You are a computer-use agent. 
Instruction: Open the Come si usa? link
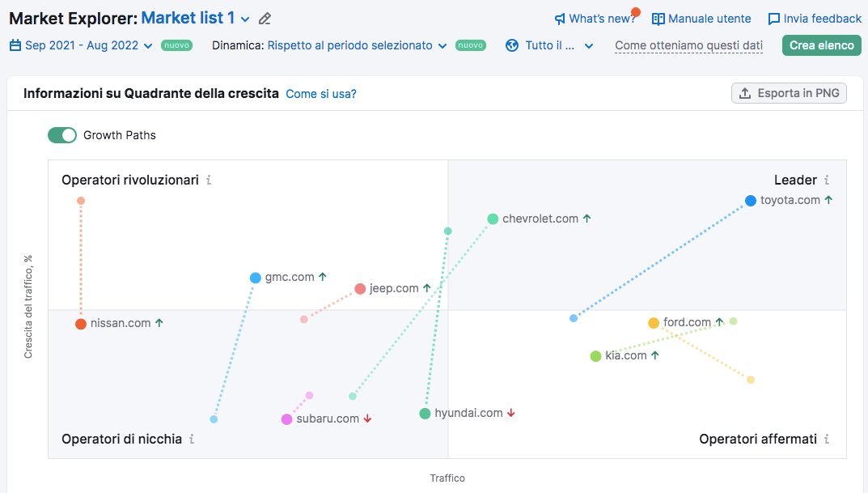tap(321, 94)
